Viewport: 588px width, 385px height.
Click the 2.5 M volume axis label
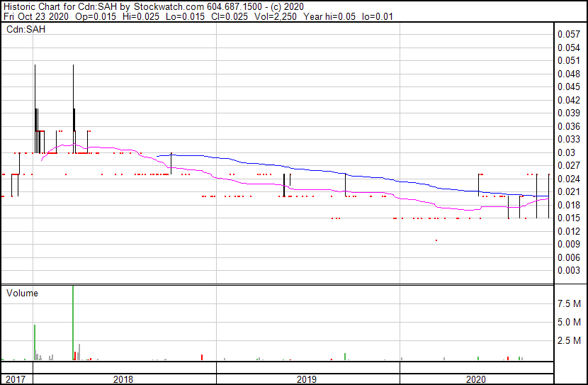click(x=570, y=341)
